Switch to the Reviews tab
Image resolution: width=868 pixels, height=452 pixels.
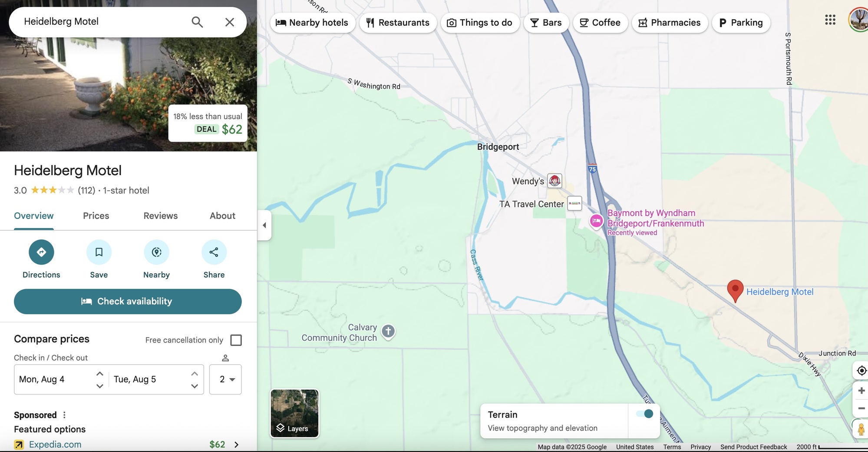[x=160, y=216]
